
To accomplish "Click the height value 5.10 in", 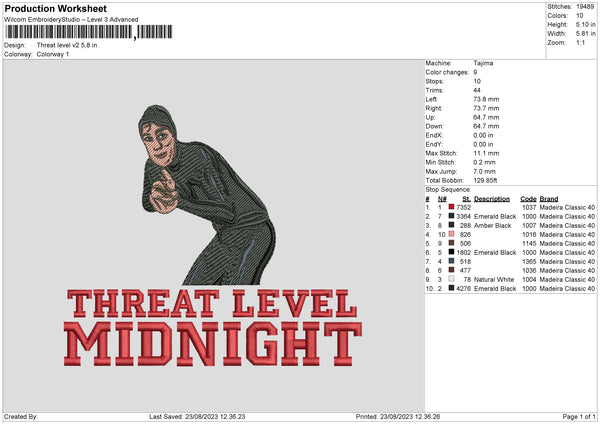I will [x=585, y=24].
